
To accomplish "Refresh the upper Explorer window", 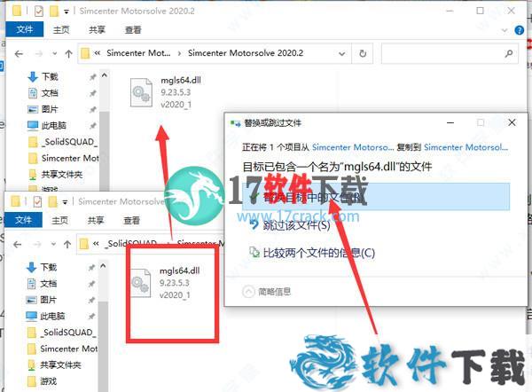I will (363, 53).
